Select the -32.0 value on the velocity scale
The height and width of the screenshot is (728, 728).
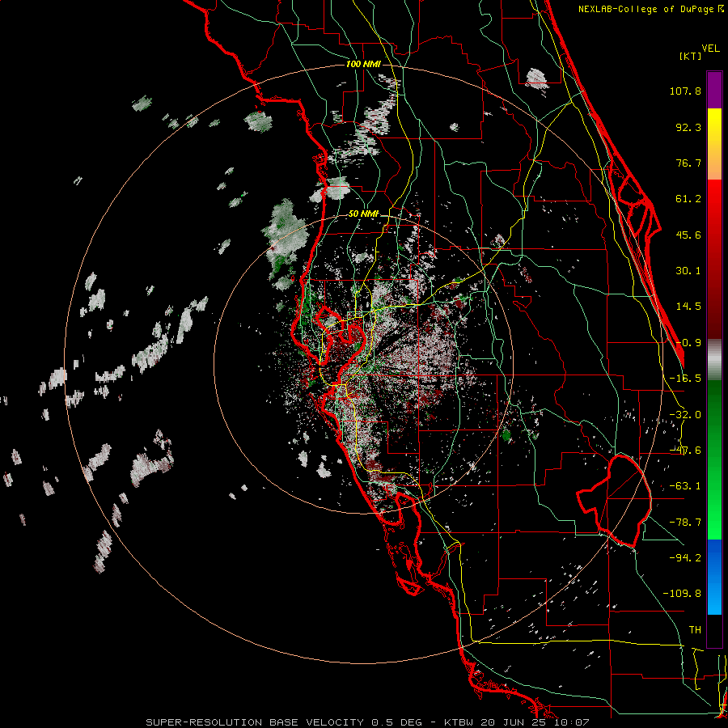coord(685,415)
